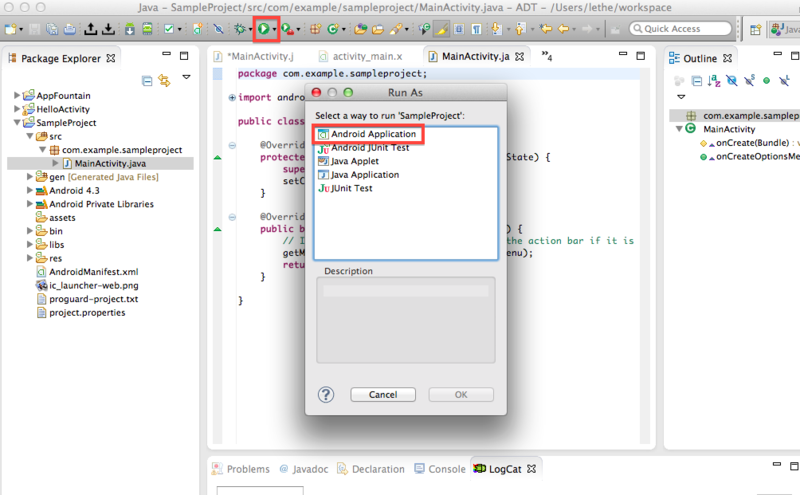Open the Debug dropdown arrow
The image size is (800, 495).
[251, 30]
